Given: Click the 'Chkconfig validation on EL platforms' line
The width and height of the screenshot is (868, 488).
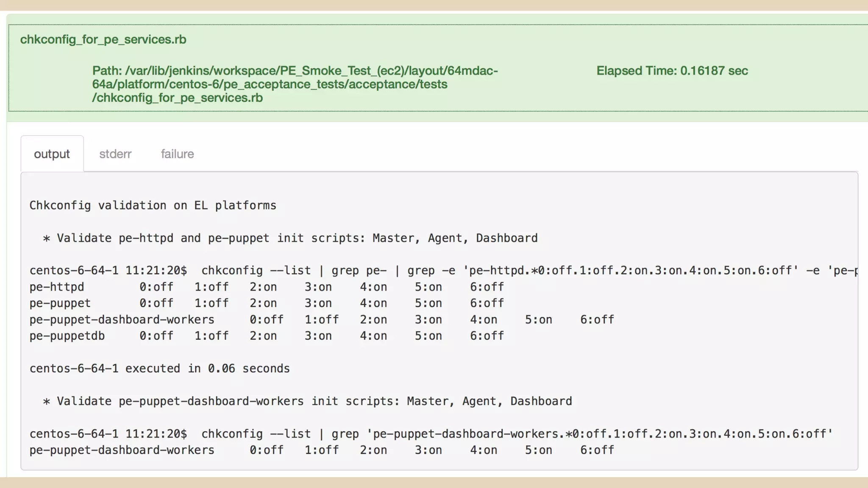Looking at the screenshot, I should pyautogui.click(x=153, y=205).
